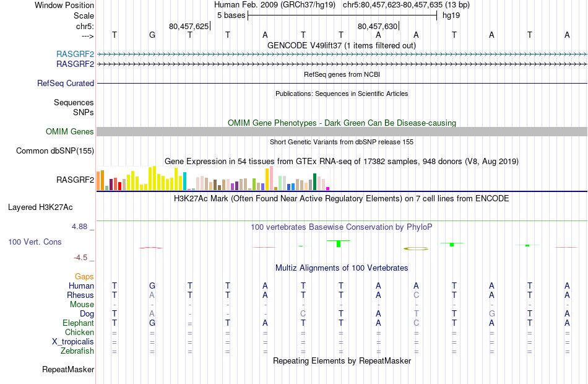This screenshot has width=588, height=384.
Task: Click the Elephant alignment row label
Action: [x=78, y=323]
